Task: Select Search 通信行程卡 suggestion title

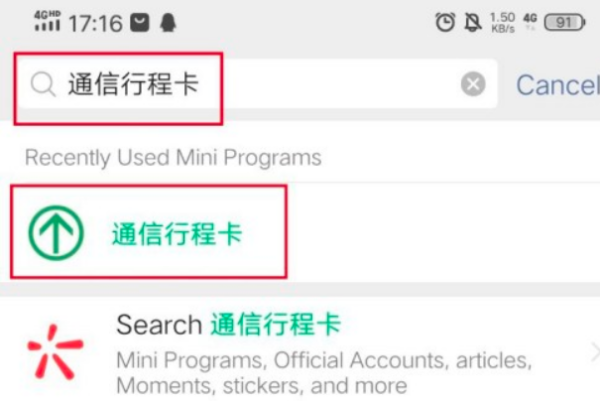Action: point(228,324)
